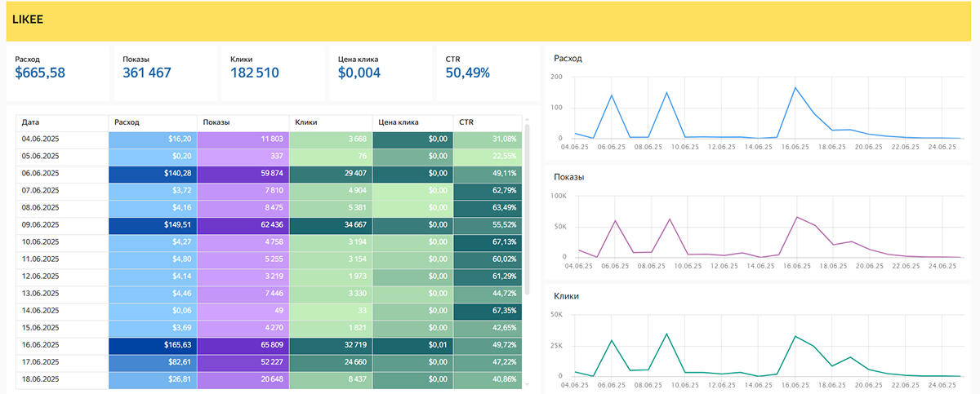The height and width of the screenshot is (394, 980).
Task: Sort table by Клики column header
Action: pyautogui.click(x=331, y=122)
